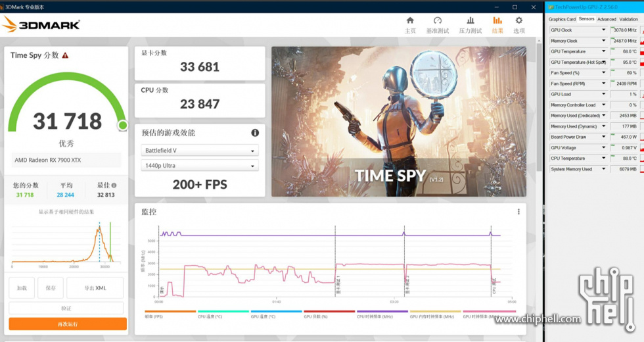Viewport: 644px width, 342px height.
Task: Switch to Graphics Card tab in GPU-Z
Action: [x=562, y=19]
